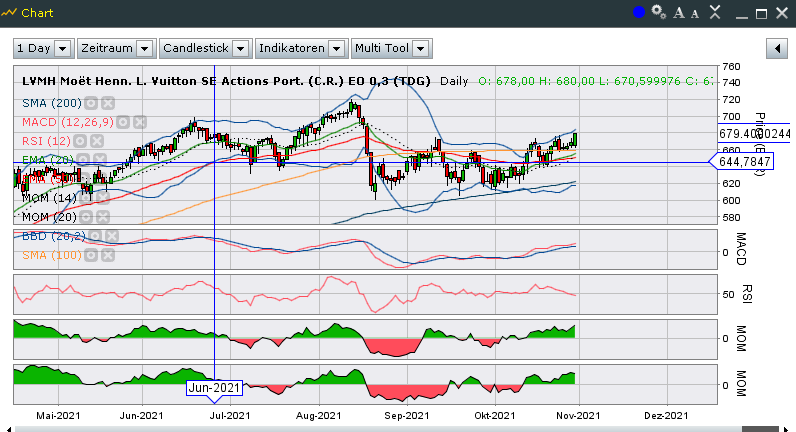The height and width of the screenshot is (432, 796).
Task: Open settings for MOM (14) indicator
Action: (x=86, y=198)
